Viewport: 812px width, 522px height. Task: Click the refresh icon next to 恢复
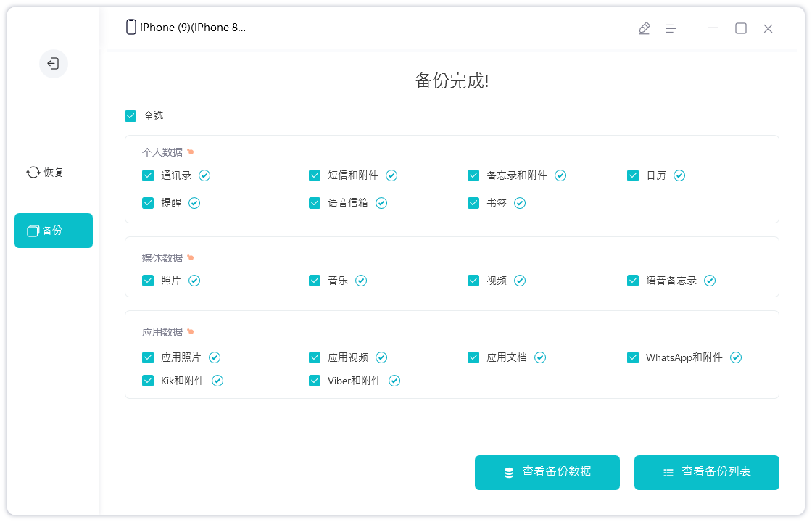coord(32,173)
